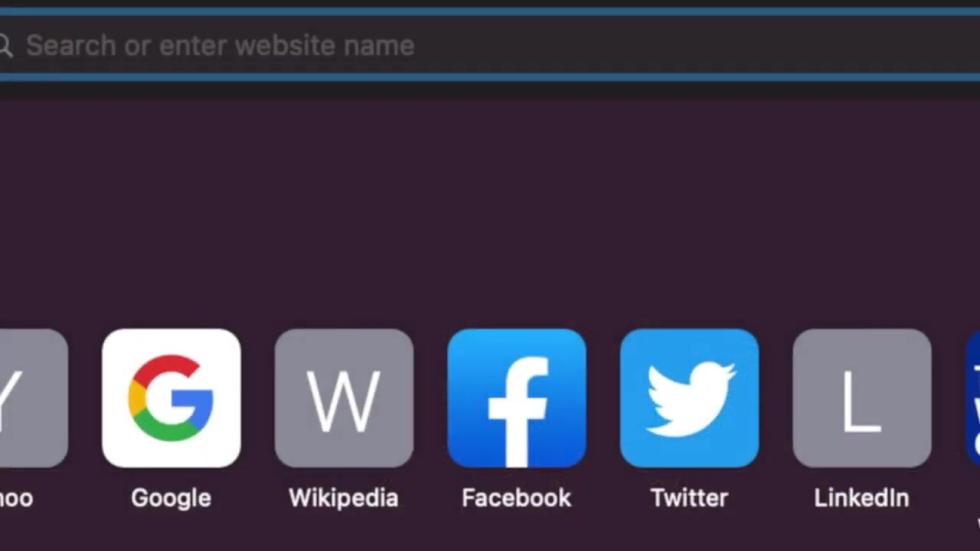980x551 pixels.
Task: Launch Facebook from its blue tile
Action: [517, 398]
